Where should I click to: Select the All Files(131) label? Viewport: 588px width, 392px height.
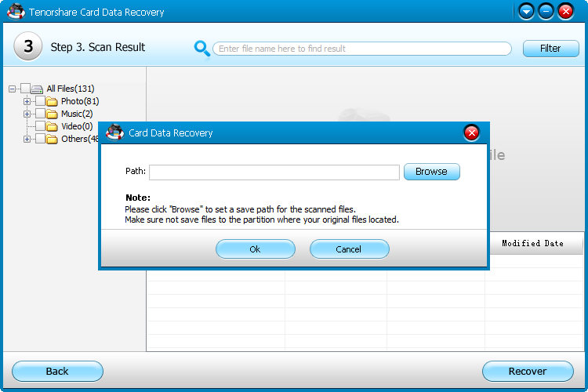71,89
